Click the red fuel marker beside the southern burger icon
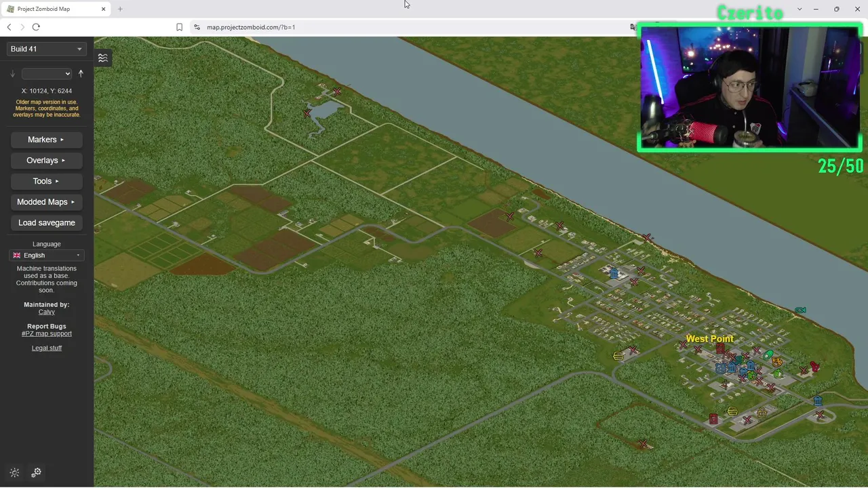Image resolution: width=868 pixels, height=488 pixels. [713, 420]
